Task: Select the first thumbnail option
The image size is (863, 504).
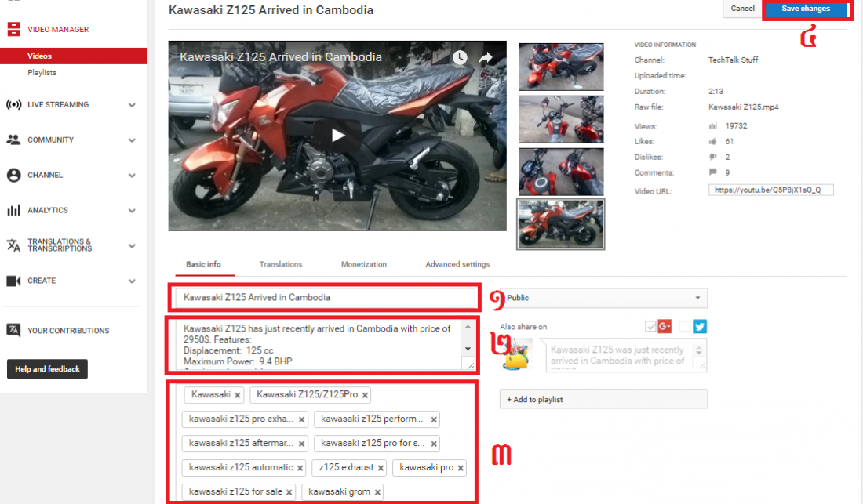Action: [562, 67]
